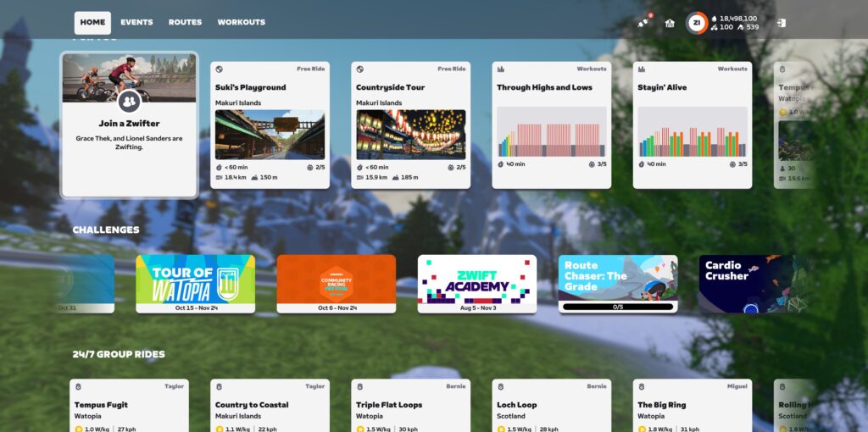Open the garage icon in header
The width and height of the screenshot is (868, 432).
pos(670,23)
